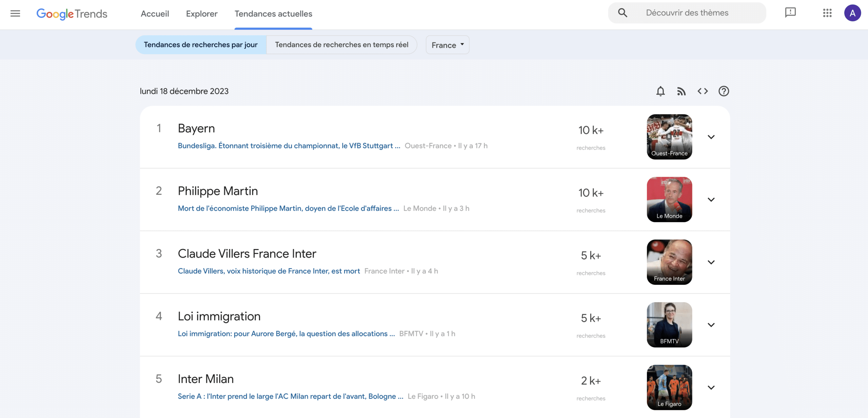Viewport: 868px width, 418px height.
Task: Open the Google apps grid
Action: click(x=827, y=13)
